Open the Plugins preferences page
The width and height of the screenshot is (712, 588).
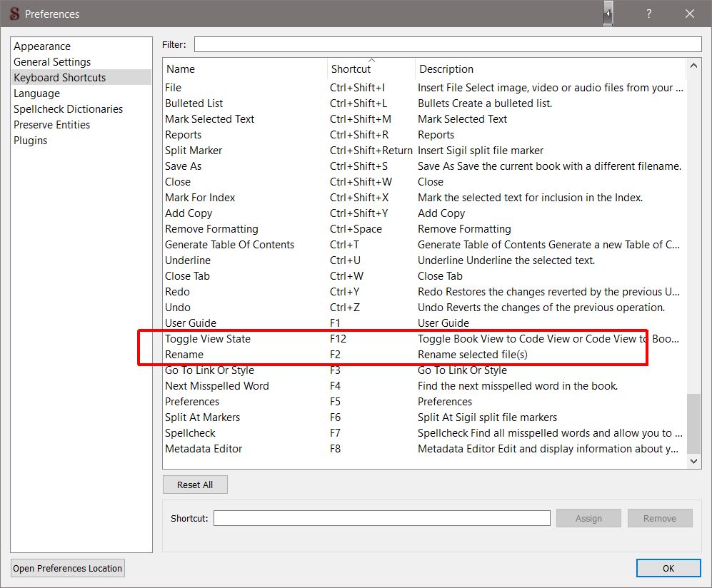(x=31, y=141)
